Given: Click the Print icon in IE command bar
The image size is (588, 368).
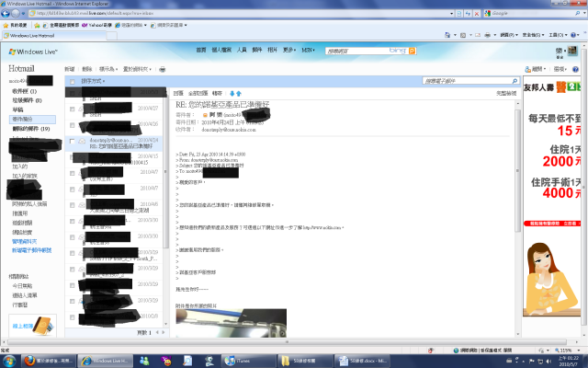Looking at the screenshot, I should click(488, 35).
